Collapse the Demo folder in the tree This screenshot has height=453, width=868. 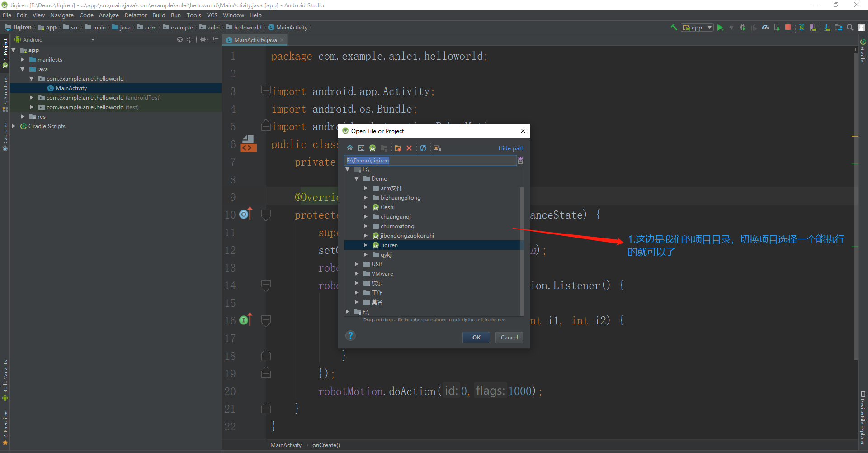(x=357, y=179)
